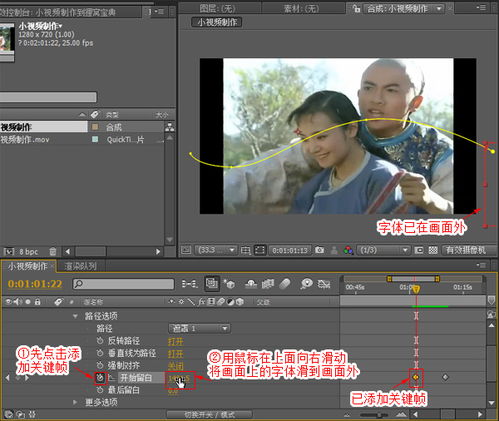Open the 素材: (无) viewer tab

[x=301, y=8]
